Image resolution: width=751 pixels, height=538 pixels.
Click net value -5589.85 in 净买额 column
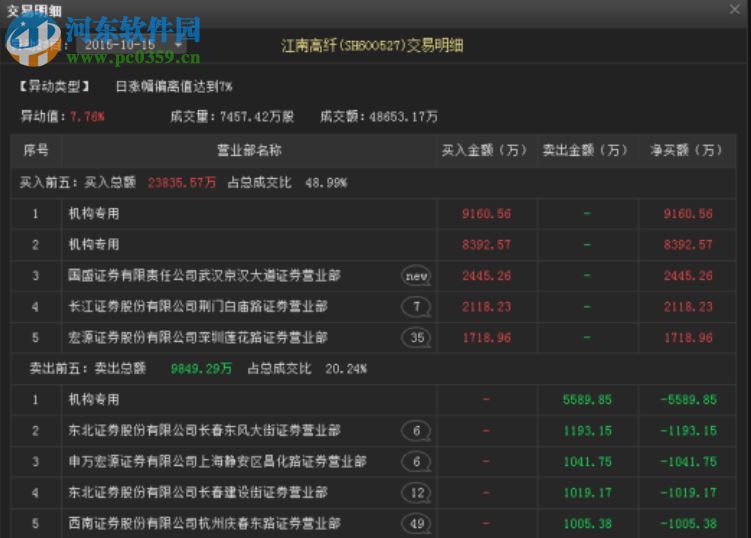[688, 400]
